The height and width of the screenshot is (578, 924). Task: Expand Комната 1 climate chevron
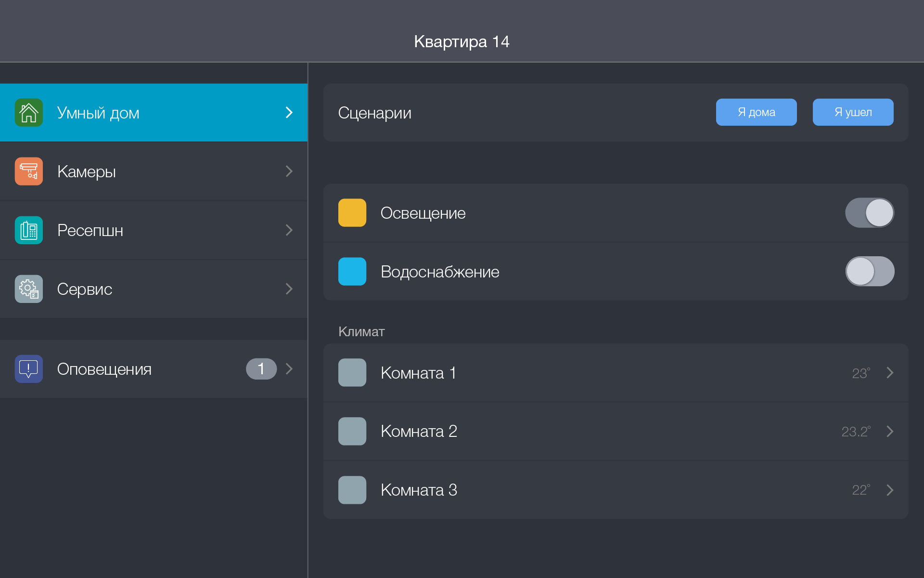point(890,373)
